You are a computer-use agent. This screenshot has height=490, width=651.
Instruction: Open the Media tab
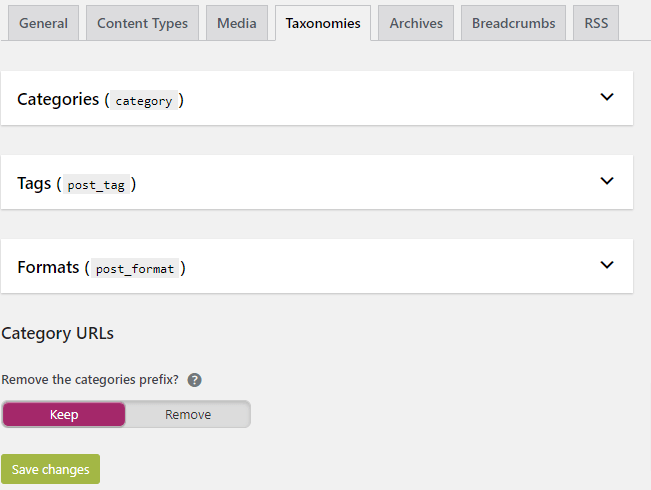pyautogui.click(x=237, y=23)
